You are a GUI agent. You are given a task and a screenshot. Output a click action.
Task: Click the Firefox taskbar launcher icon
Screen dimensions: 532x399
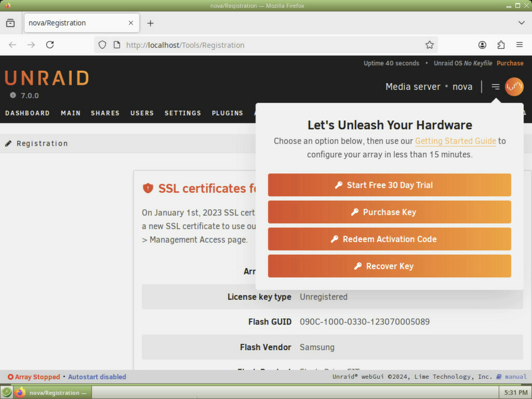click(x=20, y=393)
